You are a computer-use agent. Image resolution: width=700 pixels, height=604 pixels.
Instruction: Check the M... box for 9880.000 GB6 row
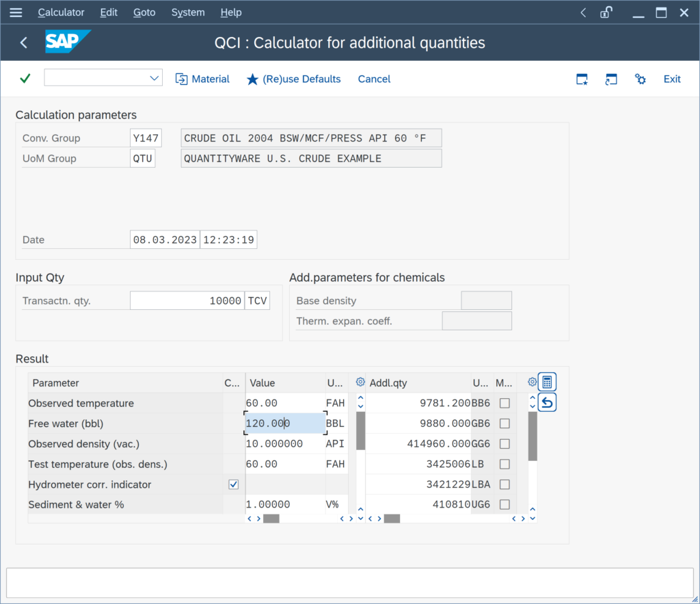pyautogui.click(x=504, y=423)
